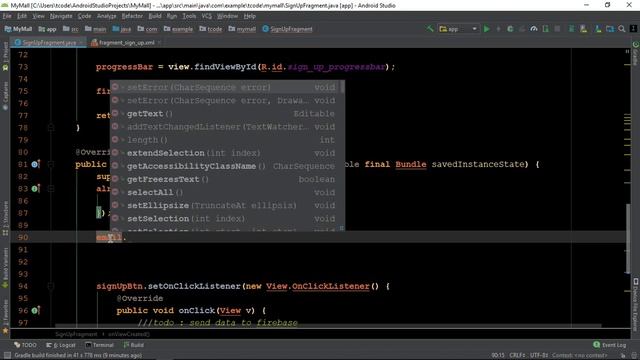Open the Help menu
640x360 pixels.
click(249, 16)
